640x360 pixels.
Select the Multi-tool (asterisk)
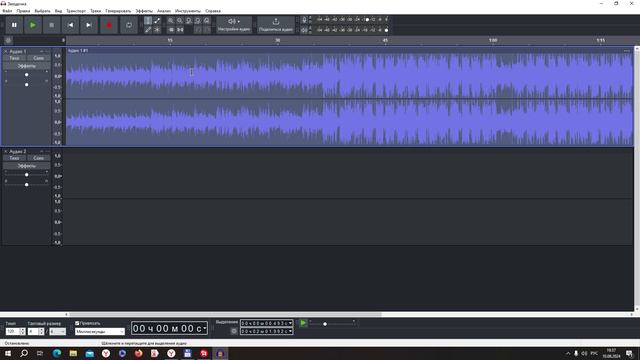[157, 29]
